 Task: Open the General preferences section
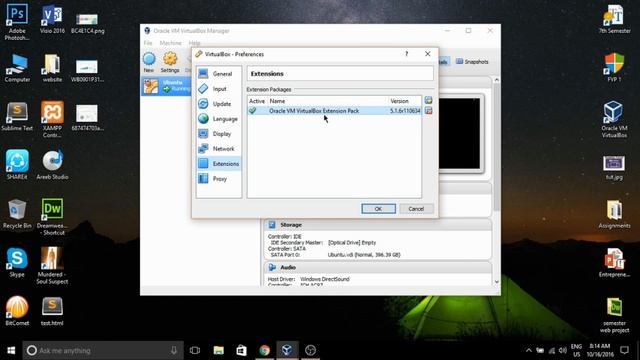tap(219, 74)
